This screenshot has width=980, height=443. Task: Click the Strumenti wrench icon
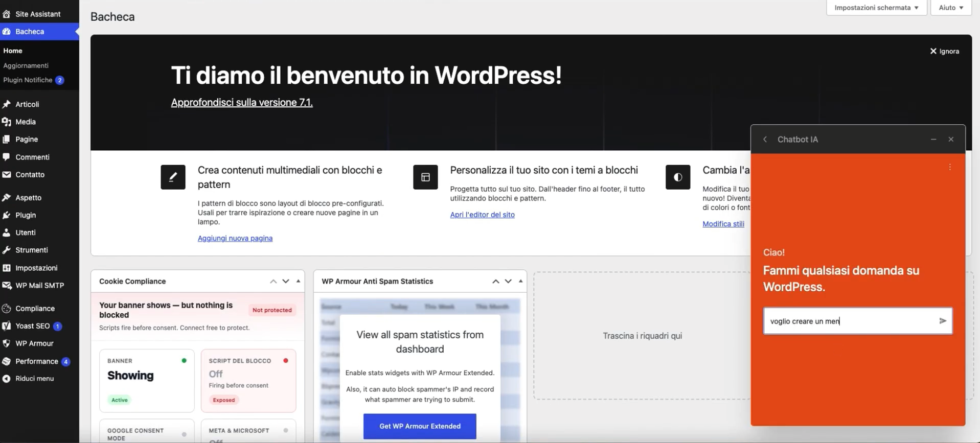click(7, 250)
